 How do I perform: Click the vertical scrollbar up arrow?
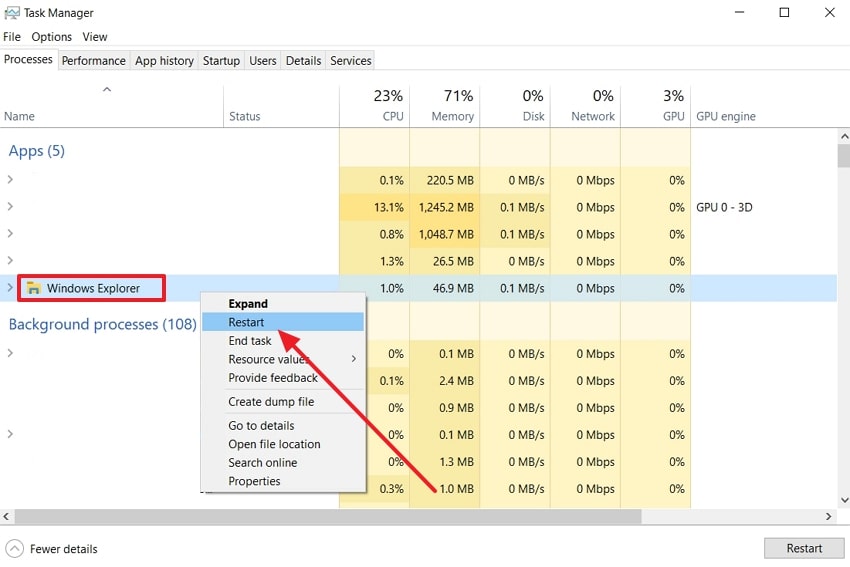[844, 136]
